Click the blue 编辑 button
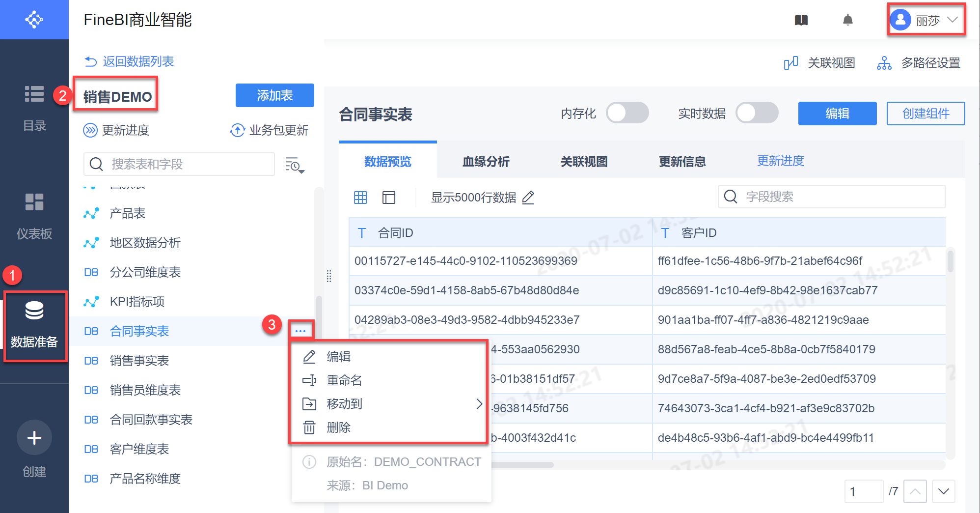 click(838, 114)
